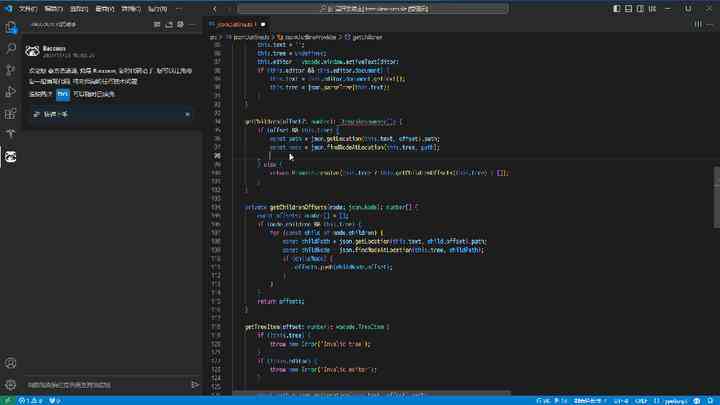Toggle bottom panel layout icon
This screenshot has width=720, height=405.
click(x=629, y=9)
